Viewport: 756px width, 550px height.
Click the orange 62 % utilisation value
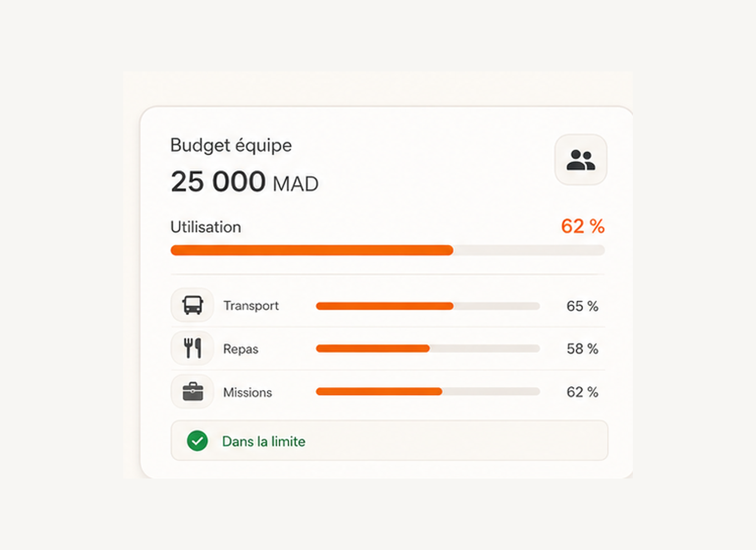(x=583, y=226)
